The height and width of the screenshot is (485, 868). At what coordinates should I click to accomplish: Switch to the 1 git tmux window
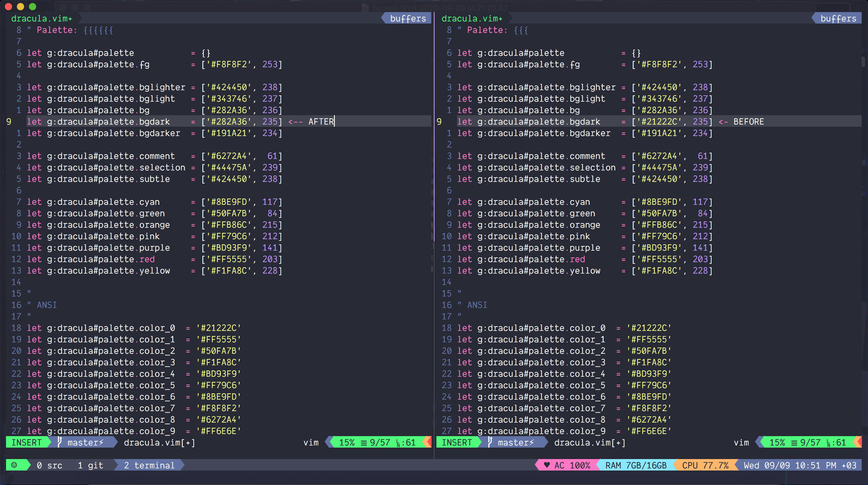click(91, 465)
